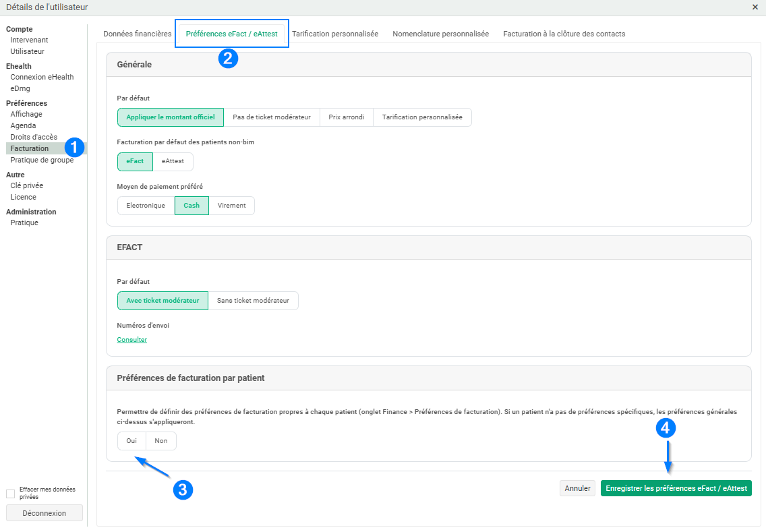
Task: Choose eFact for non-bim patients
Action: [x=135, y=161]
